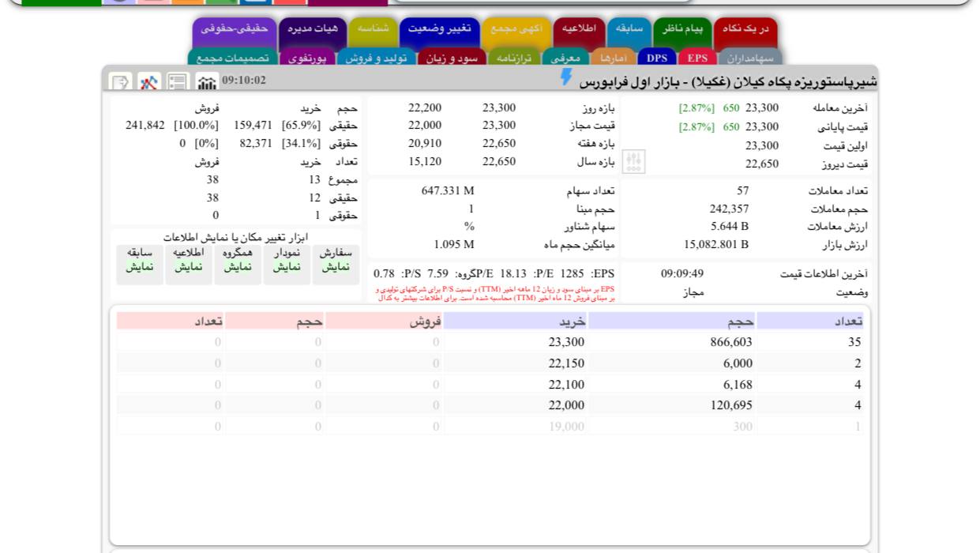Viewport: 980px width, 553px height.
Task: Switch to the در یک نگاه tab
Action: coord(745,29)
